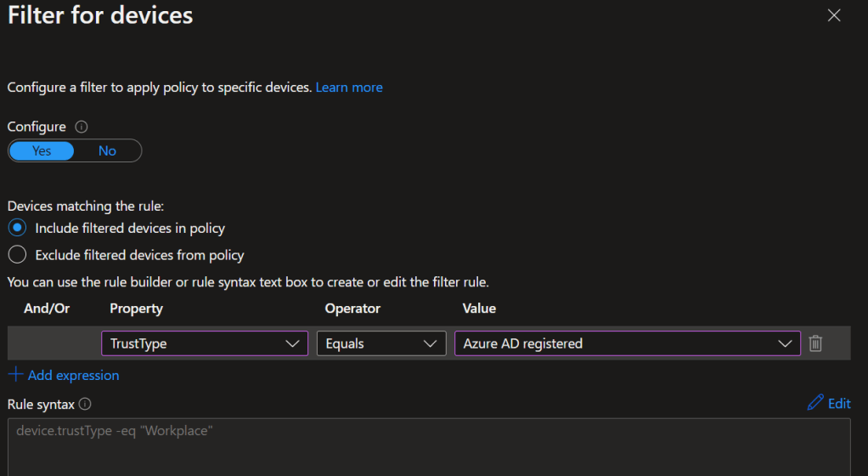Screen dimensions: 868x476
Task: Close the Filter for devices panel
Action: click(834, 15)
